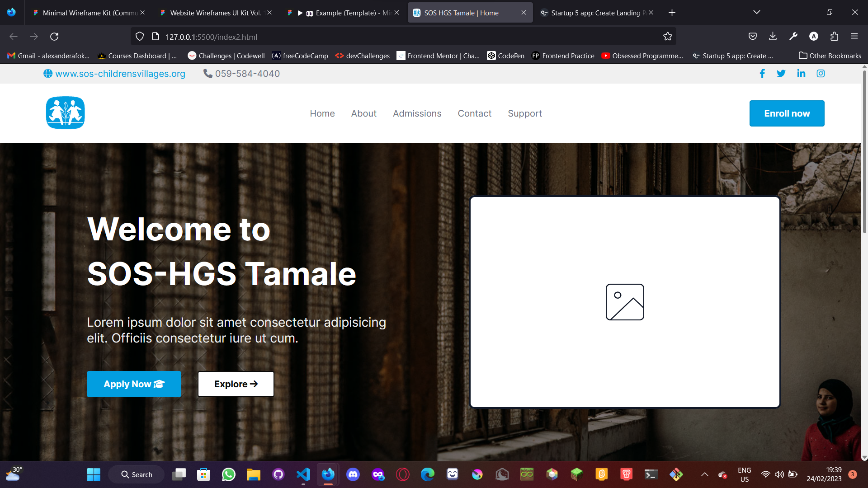The width and height of the screenshot is (868, 488).
Task: Open the Twitter social icon
Action: point(781,73)
